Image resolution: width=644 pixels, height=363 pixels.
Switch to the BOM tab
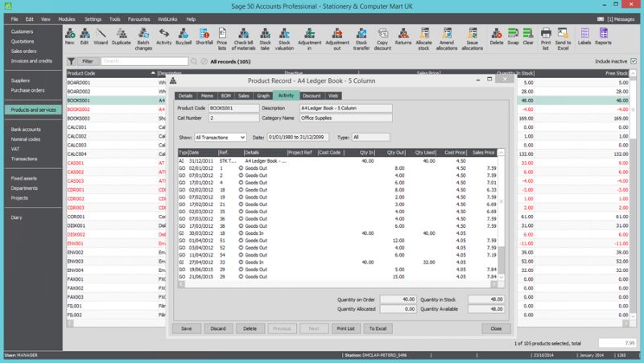tap(226, 96)
